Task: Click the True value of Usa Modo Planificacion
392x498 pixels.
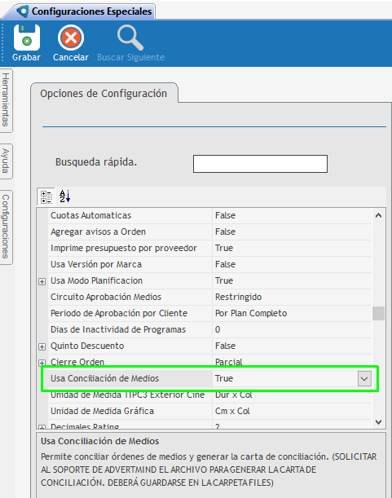Action: click(x=224, y=281)
